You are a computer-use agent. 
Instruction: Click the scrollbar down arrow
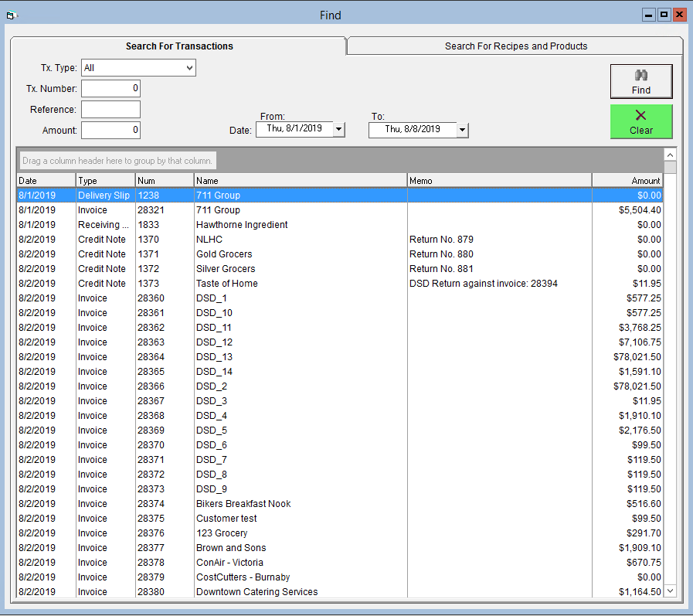[x=670, y=590]
